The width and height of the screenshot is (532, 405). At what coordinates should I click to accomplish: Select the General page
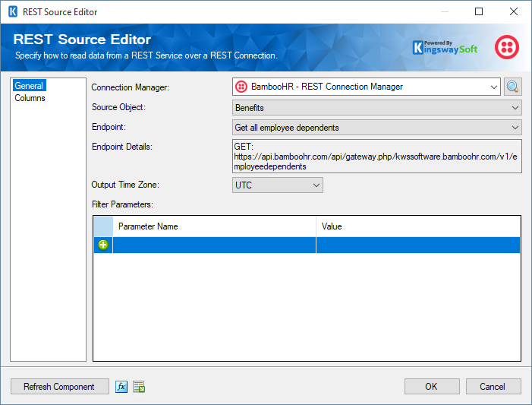coord(29,86)
